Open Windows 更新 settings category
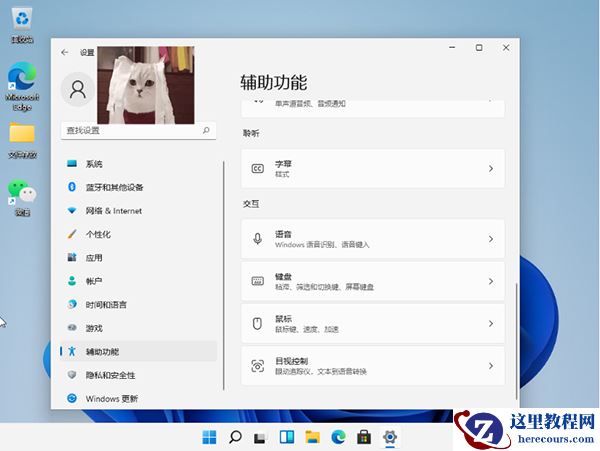600x451 pixels. click(x=139, y=399)
